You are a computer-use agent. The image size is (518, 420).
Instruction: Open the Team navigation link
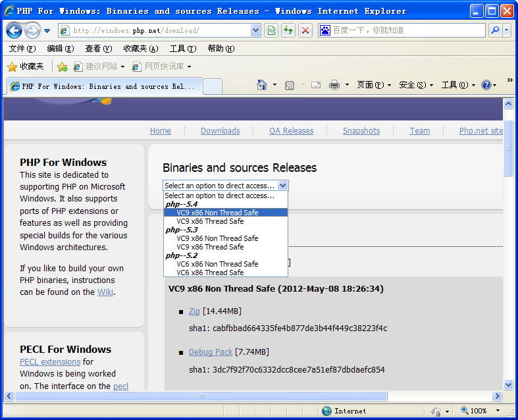pyautogui.click(x=419, y=131)
